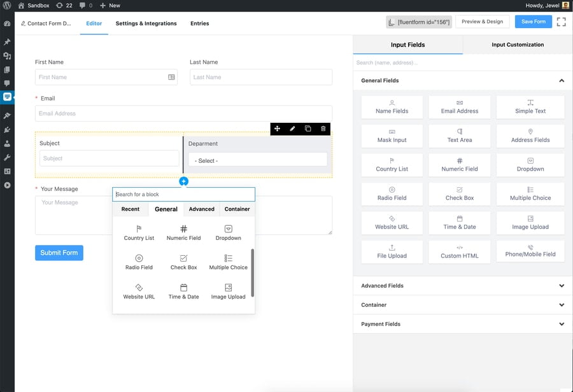Duplicate the selected container with copy icon
The width and height of the screenshot is (573, 392).
(x=308, y=129)
